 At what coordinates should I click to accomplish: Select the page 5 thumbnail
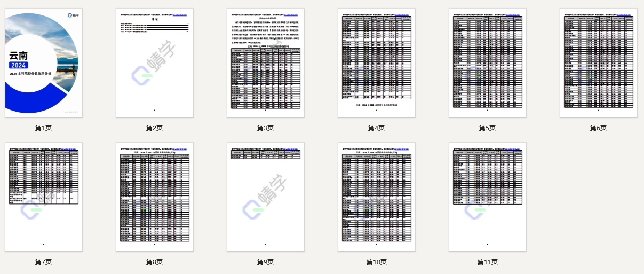coord(487,62)
